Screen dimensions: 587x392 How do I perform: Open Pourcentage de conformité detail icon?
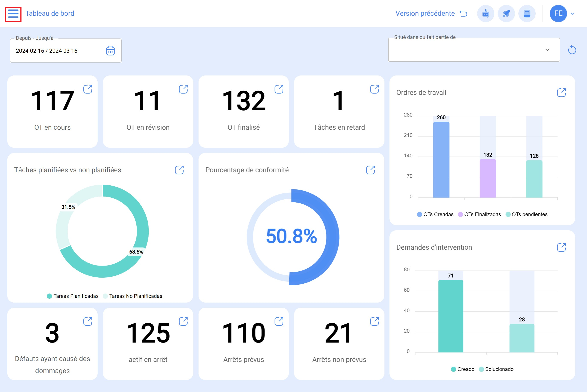click(370, 170)
